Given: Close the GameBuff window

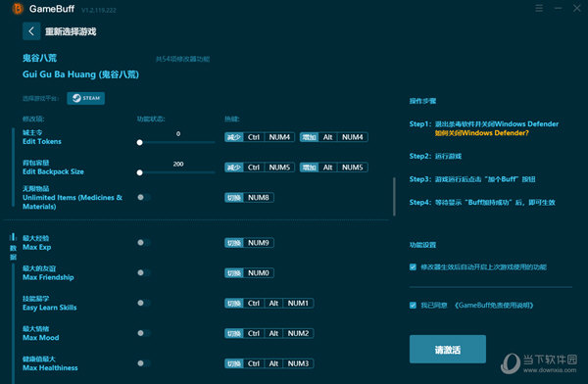Looking at the screenshot, I should tap(577, 8).
